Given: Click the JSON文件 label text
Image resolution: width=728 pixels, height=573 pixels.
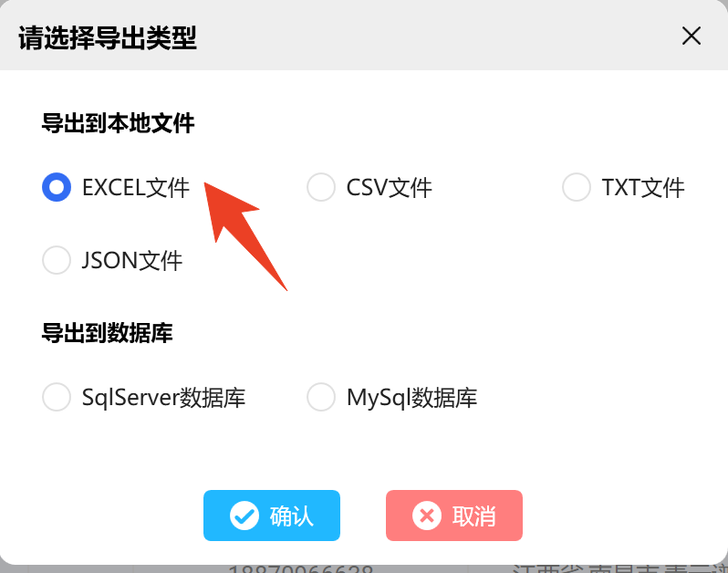Looking at the screenshot, I should tap(132, 260).
